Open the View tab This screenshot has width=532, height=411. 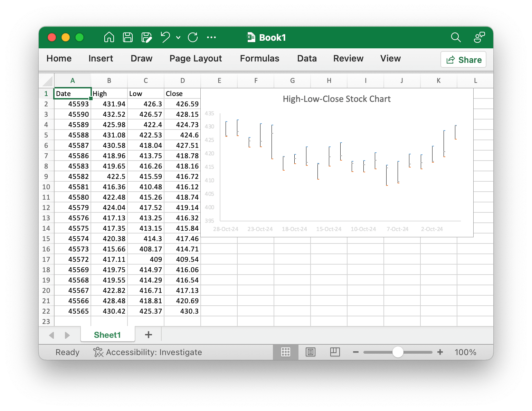point(390,58)
